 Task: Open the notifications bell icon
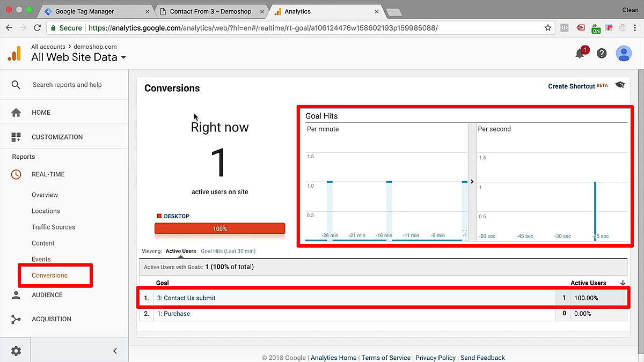(x=580, y=53)
